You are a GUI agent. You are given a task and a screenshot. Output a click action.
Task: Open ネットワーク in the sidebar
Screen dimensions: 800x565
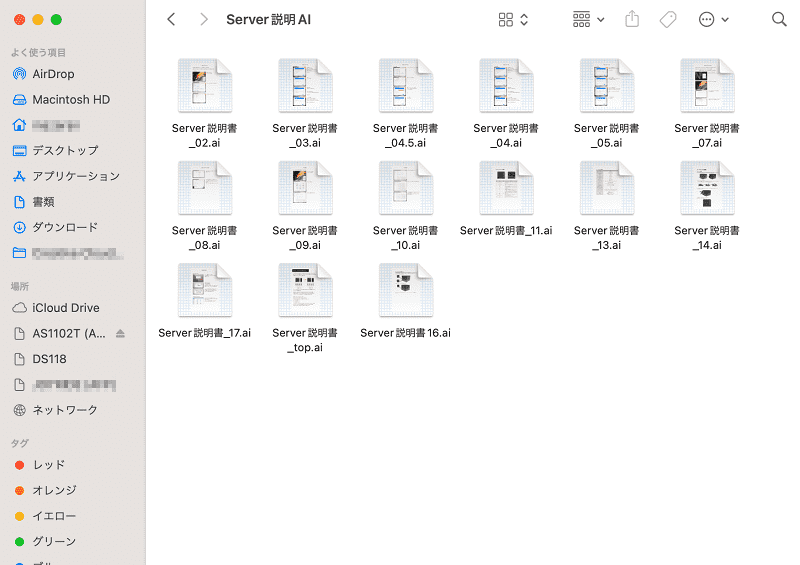tap(72, 410)
